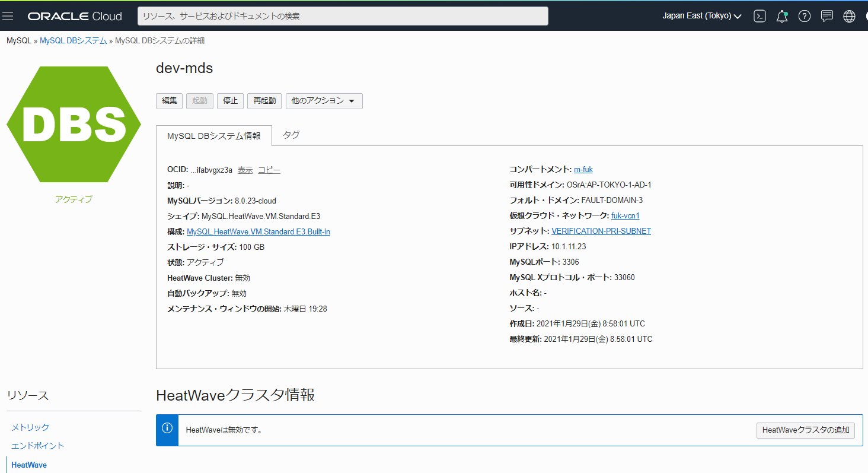Open MySQL DBシステム breadcrumb link

(74, 41)
